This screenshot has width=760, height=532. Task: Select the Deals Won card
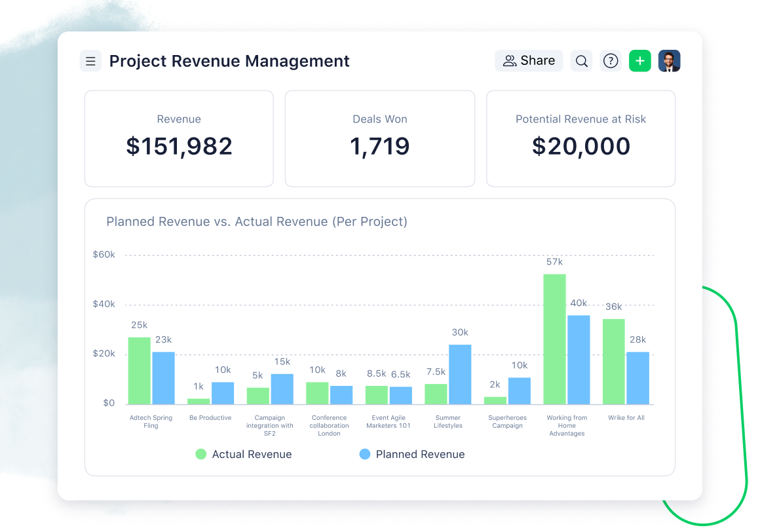[379, 138]
